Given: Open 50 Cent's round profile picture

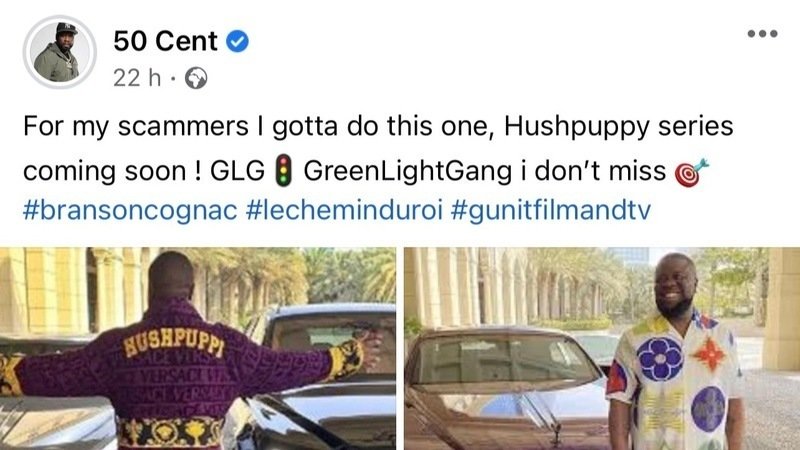Looking at the screenshot, I should [60, 52].
